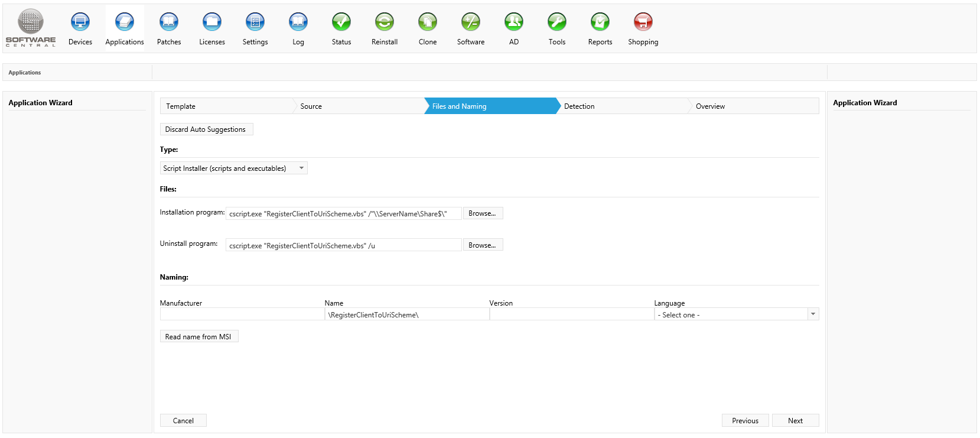The width and height of the screenshot is (980, 438).
Task: Click Read name from MSI button
Action: (199, 337)
